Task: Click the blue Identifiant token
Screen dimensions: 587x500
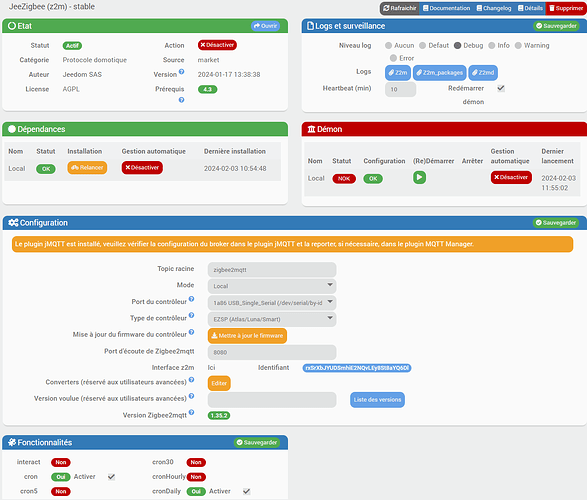Action: point(357,368)
